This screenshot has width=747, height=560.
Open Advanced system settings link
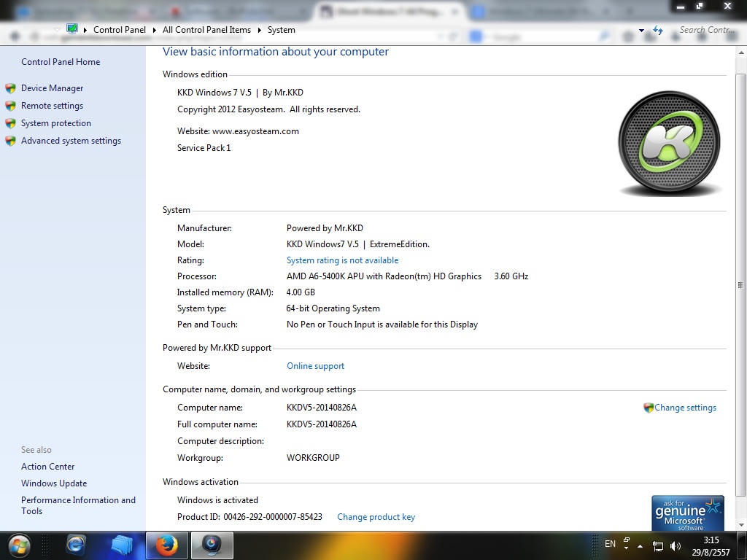coord(71,141)
